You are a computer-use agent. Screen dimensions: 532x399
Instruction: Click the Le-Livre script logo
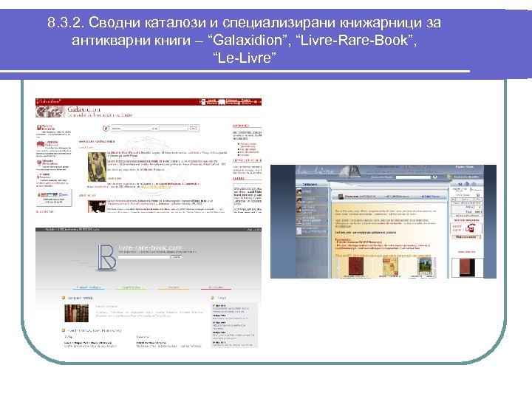(x=315, y=171)
